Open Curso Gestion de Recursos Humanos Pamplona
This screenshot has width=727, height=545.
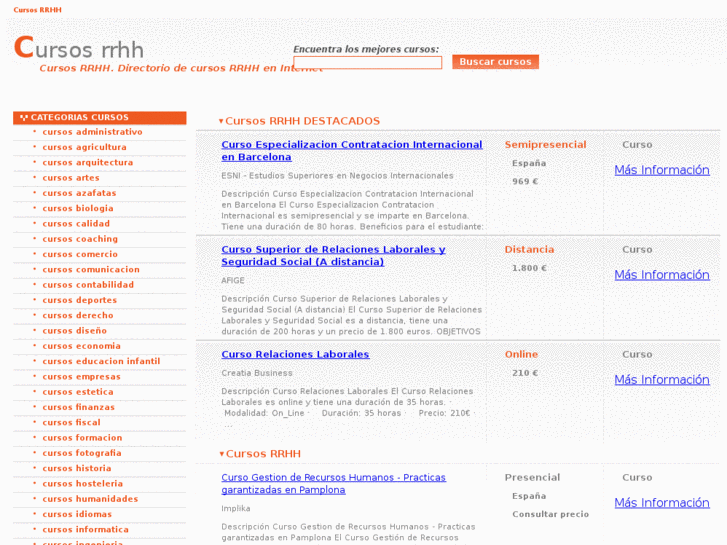(x=334, y=484)
